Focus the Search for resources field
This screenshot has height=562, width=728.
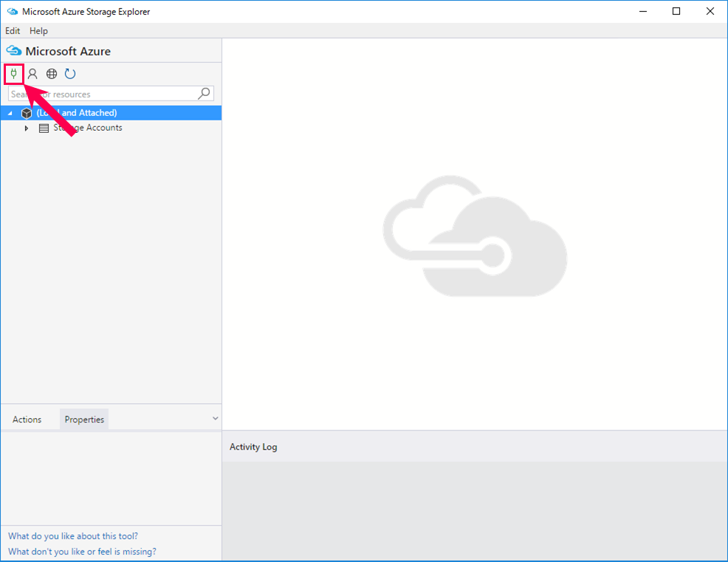click(x=111, y=94)
